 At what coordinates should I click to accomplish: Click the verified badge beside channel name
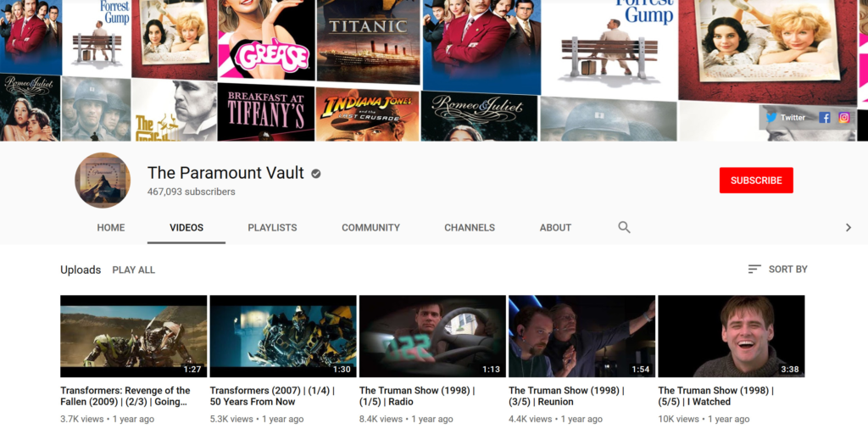pos(316,174)
